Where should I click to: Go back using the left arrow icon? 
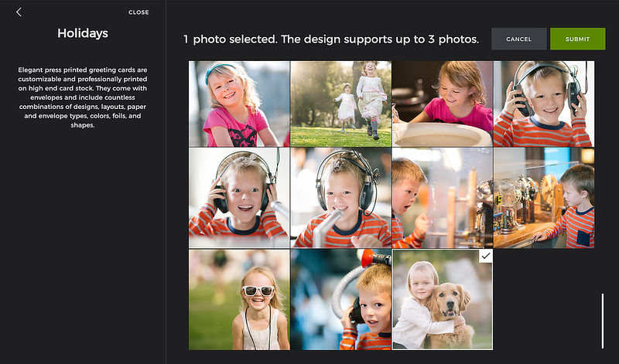click(19, 12)
